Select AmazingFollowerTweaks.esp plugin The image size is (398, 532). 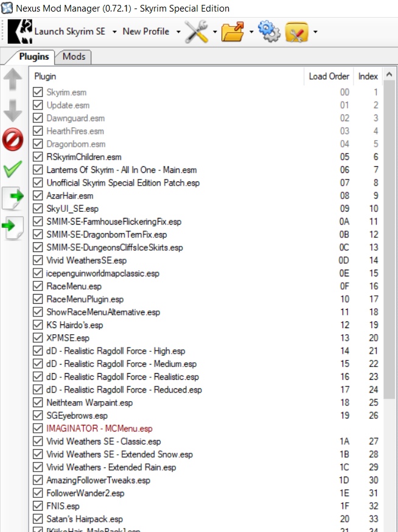[206, 480]
